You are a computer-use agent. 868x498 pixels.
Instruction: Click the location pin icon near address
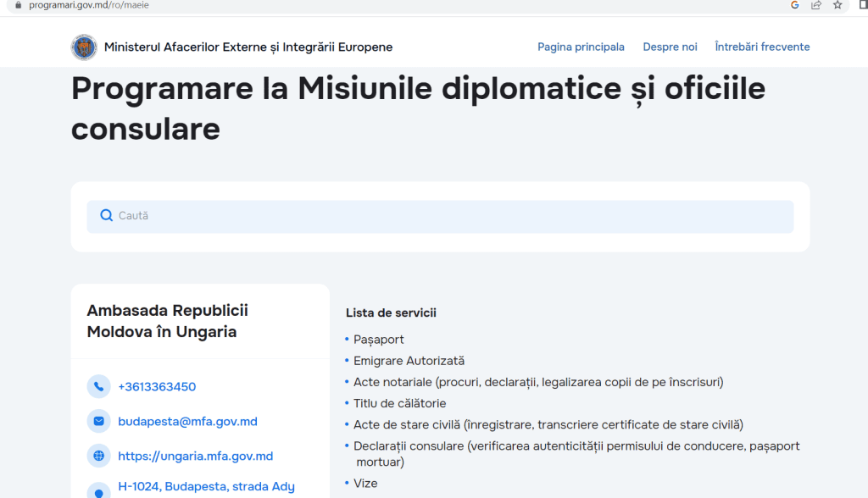pyautogui.click(x=99, y=490)
